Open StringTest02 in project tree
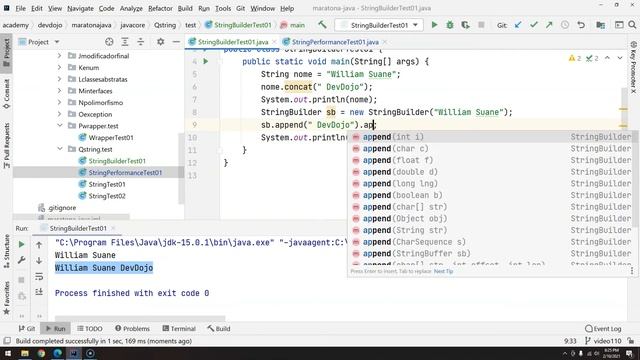 click(x=107, y=196)
